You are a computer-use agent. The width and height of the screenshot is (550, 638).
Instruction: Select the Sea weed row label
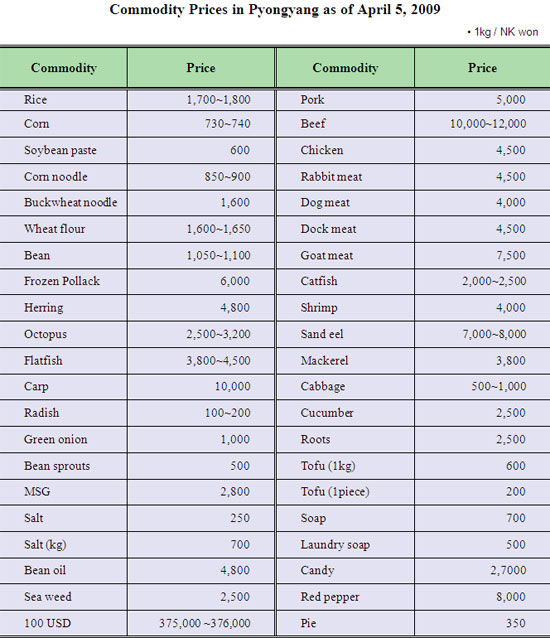pos(48,597)
